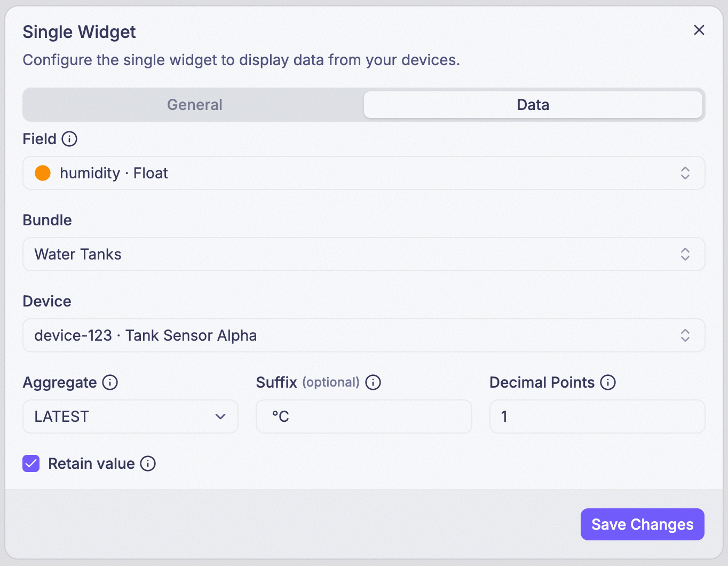728x566 pixels.
Task: Switch to the General tab
Action: coord(195,105)
